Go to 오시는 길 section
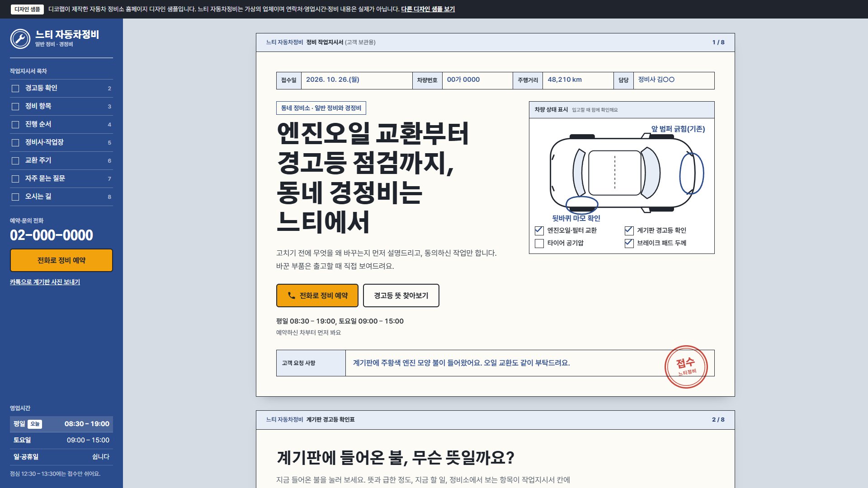The width and height of the screenshot is (868, 488). (61, 197)
